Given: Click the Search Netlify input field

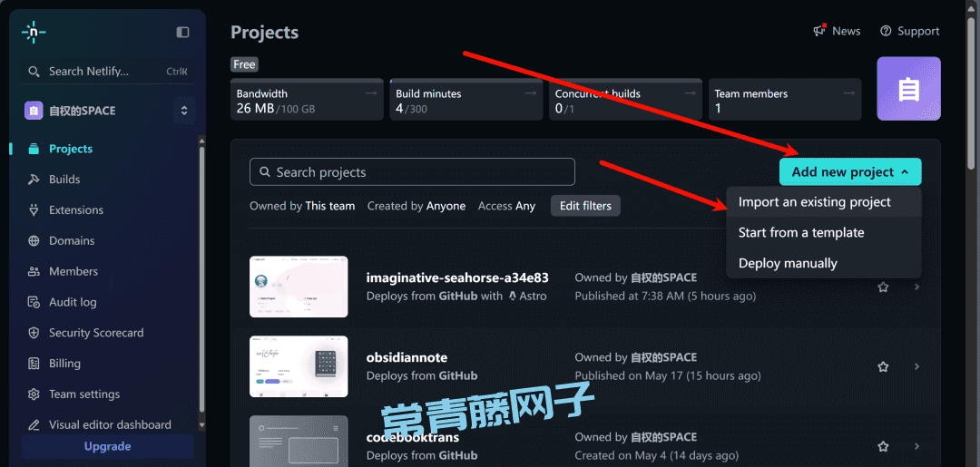Looking at the screenshot, I should [x=107, y=71].
